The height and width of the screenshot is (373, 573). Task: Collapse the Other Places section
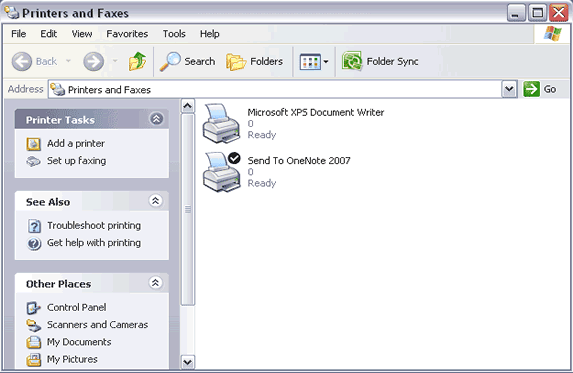click(x=156, y=282)
